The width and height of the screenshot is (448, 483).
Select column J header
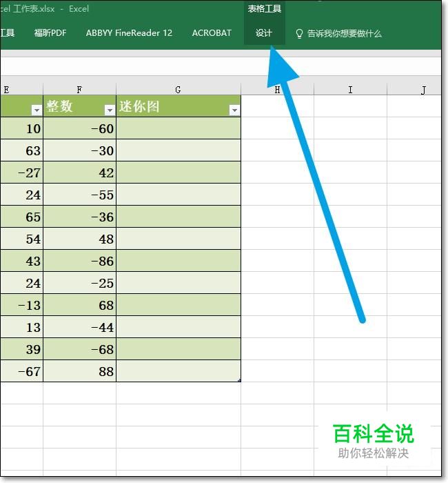point(414,90)
